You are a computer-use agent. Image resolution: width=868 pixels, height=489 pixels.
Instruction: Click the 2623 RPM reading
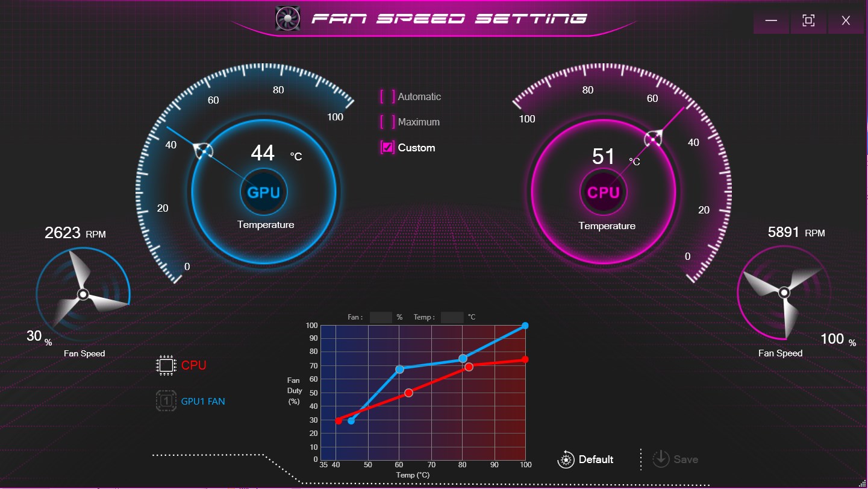coord(75,233)
